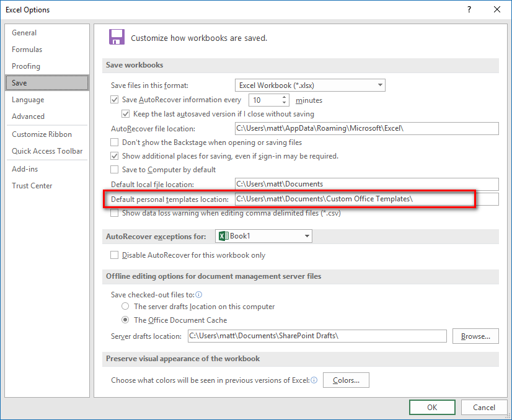The width and height of the screenshot is (512, 420).
Task: Close the Excel Options dialog with X
Action: coord(497,9)
